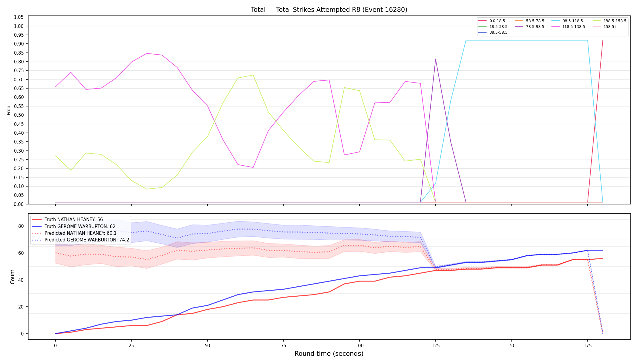Click the 'Round time (seconds)' x-axis label
Viewport: 637px width, 364px height.
click(x=329, y=354)
